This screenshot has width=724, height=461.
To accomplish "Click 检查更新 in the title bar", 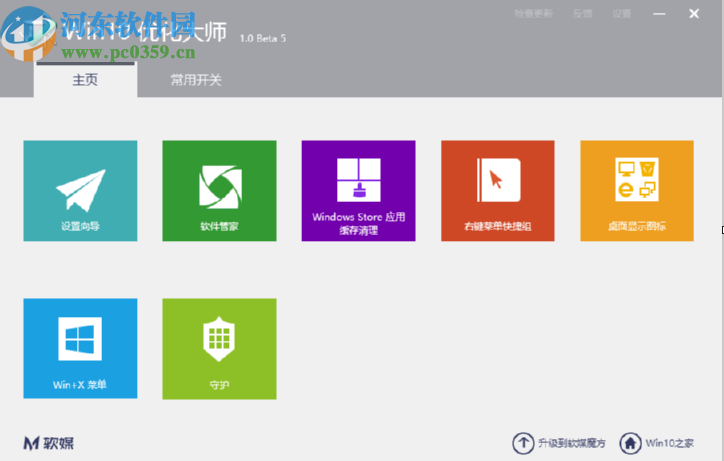I will 534,13.
